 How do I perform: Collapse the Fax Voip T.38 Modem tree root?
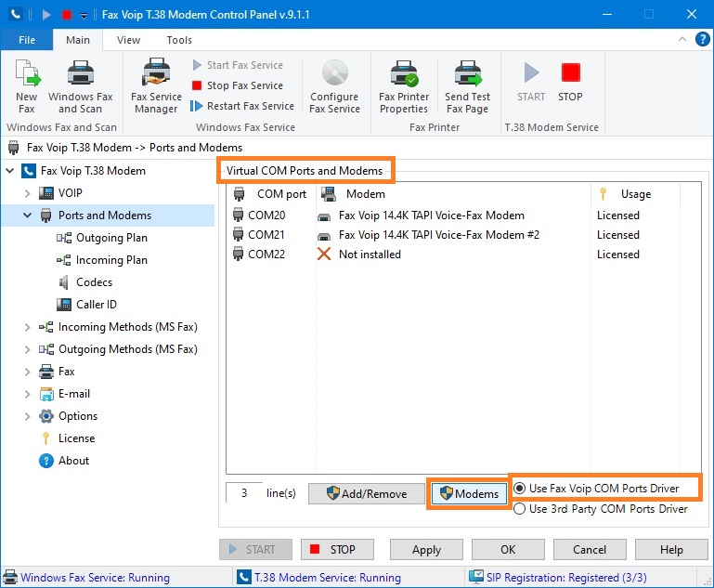pyautogui.click(x=10, y=171)
